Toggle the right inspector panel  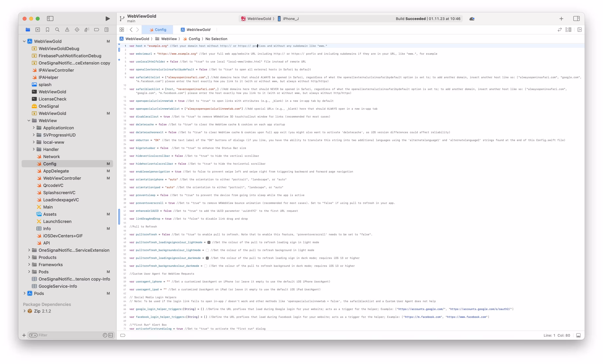[576, 19]
